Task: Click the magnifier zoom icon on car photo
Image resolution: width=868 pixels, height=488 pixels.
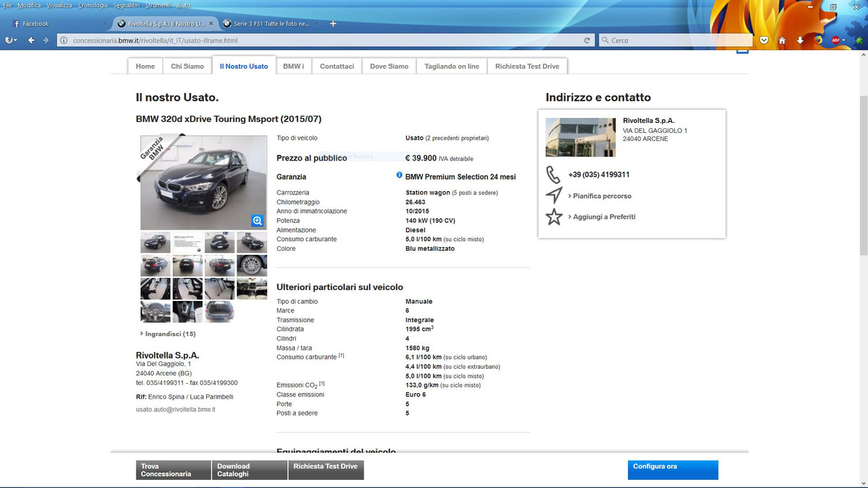Action: 257,220
